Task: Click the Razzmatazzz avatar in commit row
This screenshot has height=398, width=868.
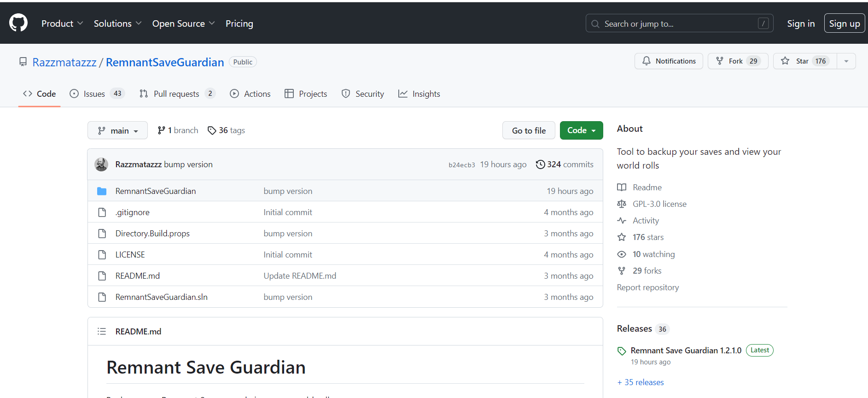Action: (x=101, y=164)
